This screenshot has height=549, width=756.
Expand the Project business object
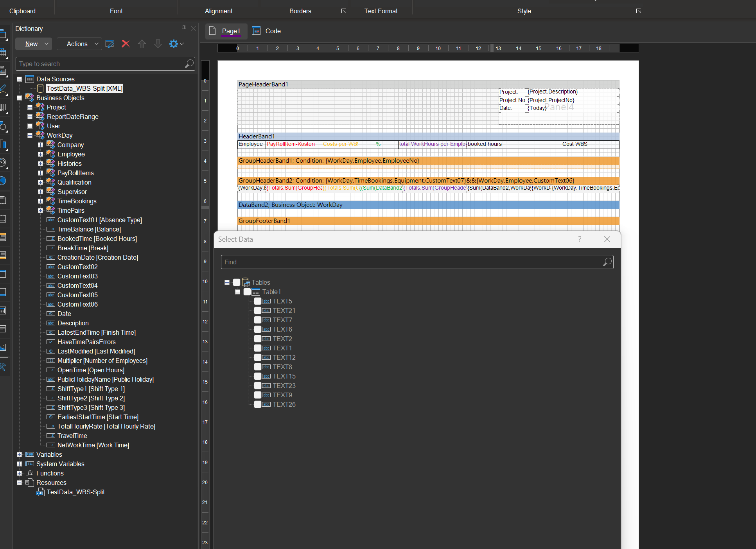pyautogui.click(x=30, y=107)
